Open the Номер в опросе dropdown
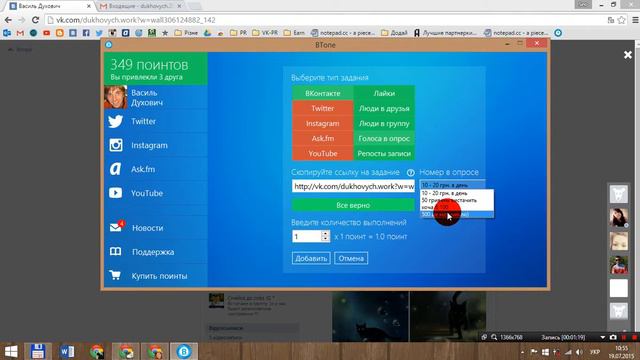640x360 pixels. [452, 185]
